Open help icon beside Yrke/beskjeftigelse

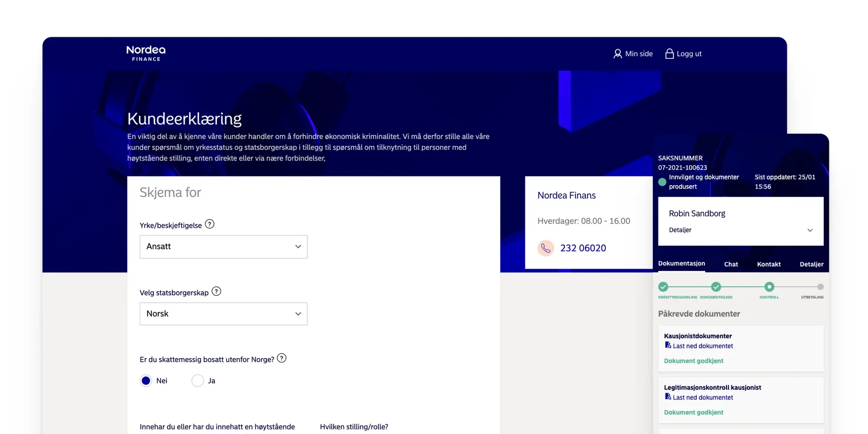[209, 224]
